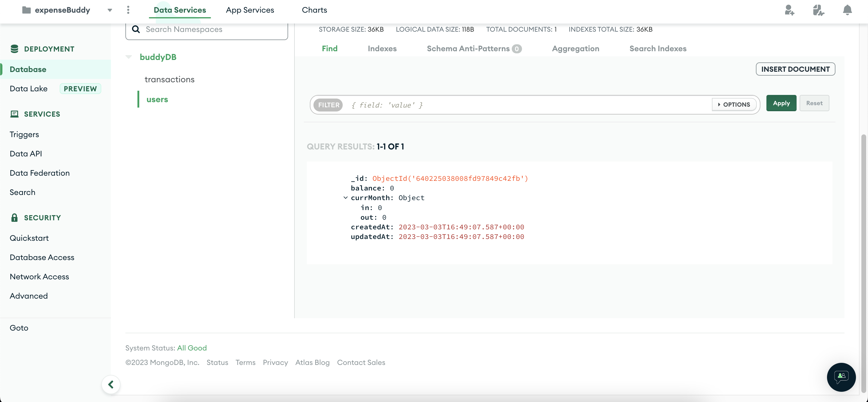Reset the filter query
Screen dimensions: 868x402
pyautogui.click(x=814, y=103)
